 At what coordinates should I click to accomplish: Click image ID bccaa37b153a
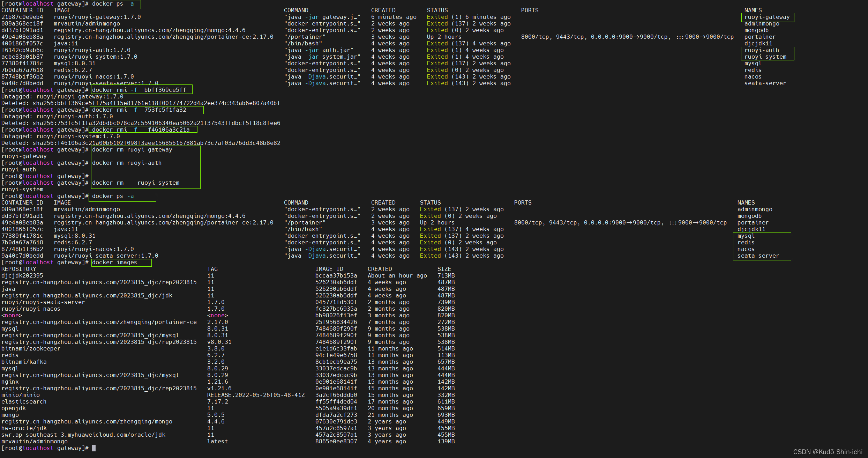pyautogui.click(x=336, y=276)
